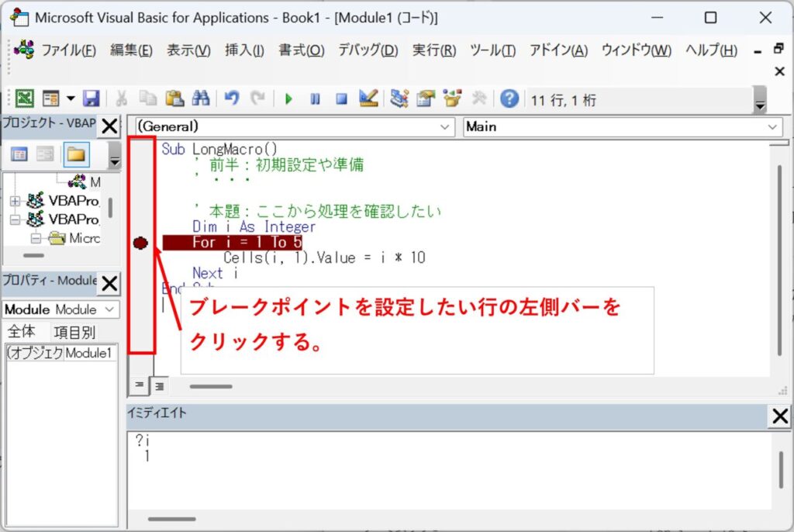Image resolution: width=794 pixels, height=532 pixels.
Task: Click View Code icon in Project pane
Action: (x=19, y=154)
